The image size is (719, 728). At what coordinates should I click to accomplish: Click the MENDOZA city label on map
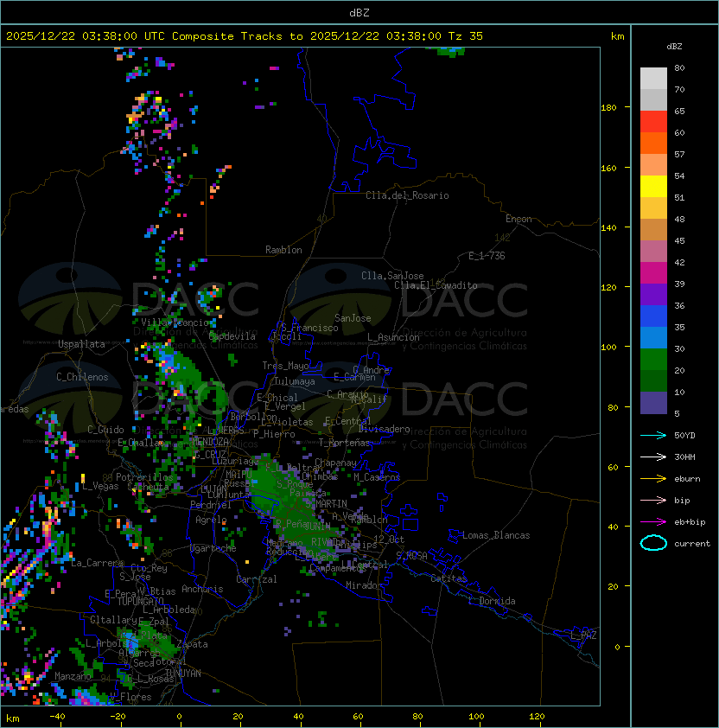pyautogui.click(x=210, y=441)
